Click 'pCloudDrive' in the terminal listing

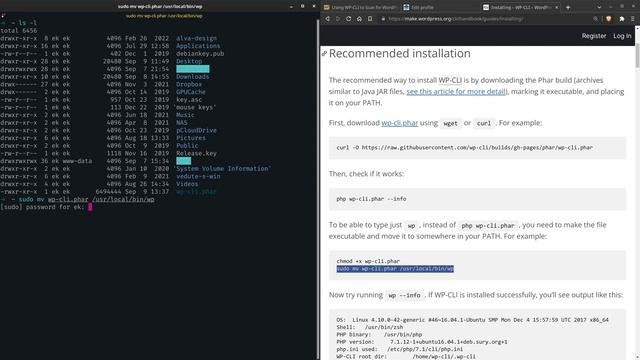[196, 130]
